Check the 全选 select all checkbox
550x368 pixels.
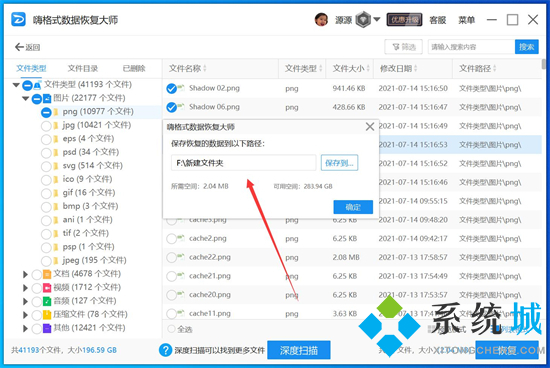pyautogui.click(x=172, y=329)
